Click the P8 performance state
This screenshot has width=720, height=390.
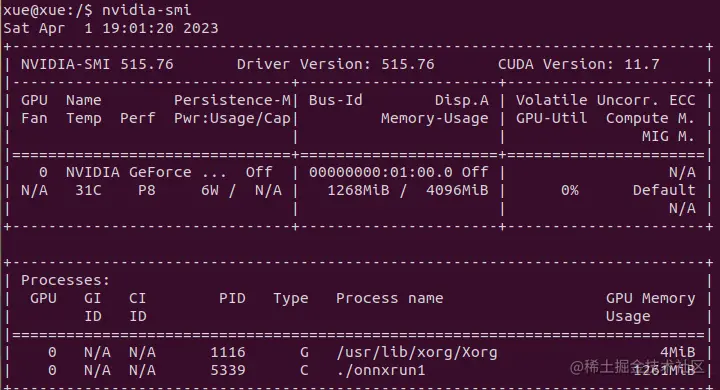(x=146, y=190)
